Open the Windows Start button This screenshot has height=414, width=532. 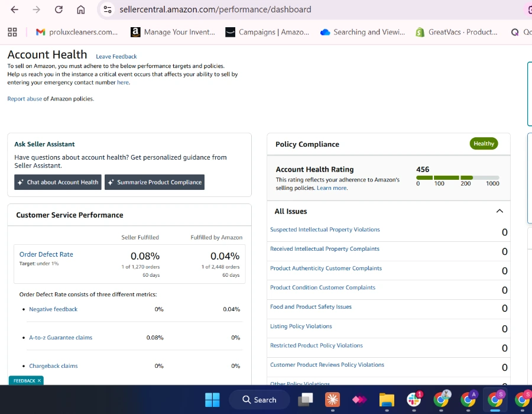[212, 400]
